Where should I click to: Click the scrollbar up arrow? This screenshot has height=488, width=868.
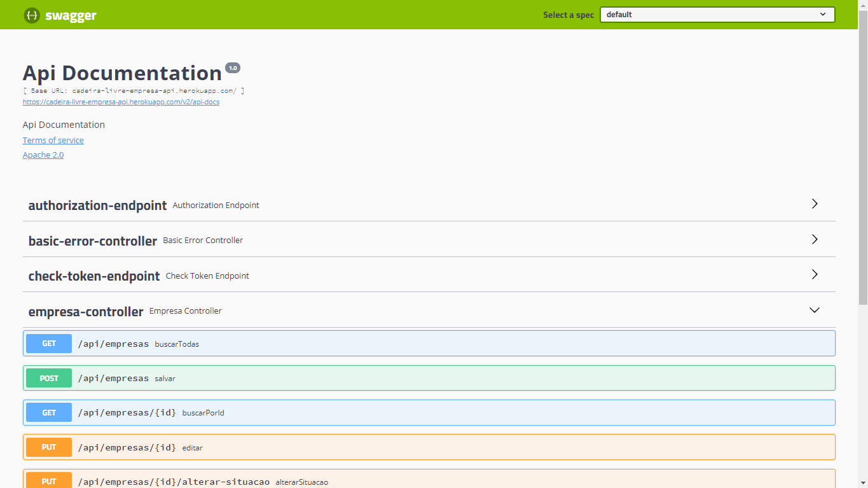(863, 5)
